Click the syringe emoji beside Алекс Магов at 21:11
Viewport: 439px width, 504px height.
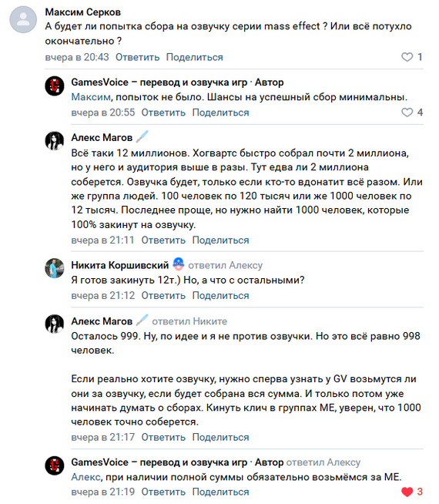142,136
